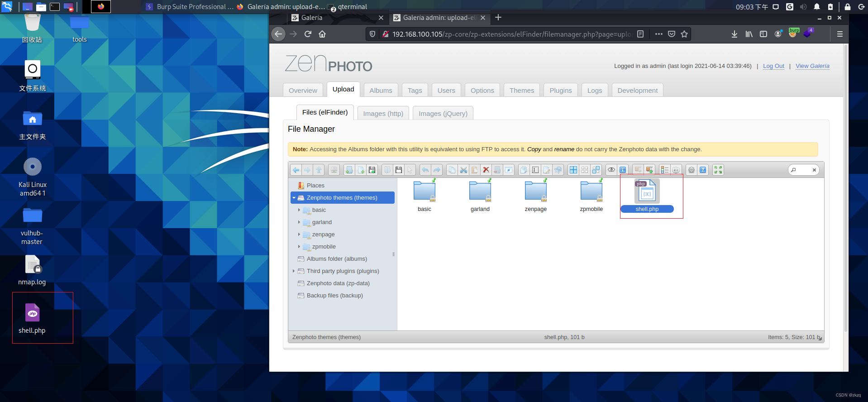Click the Firefox URL address bar
The image size is (868, 402).
(x=511, y=34)
